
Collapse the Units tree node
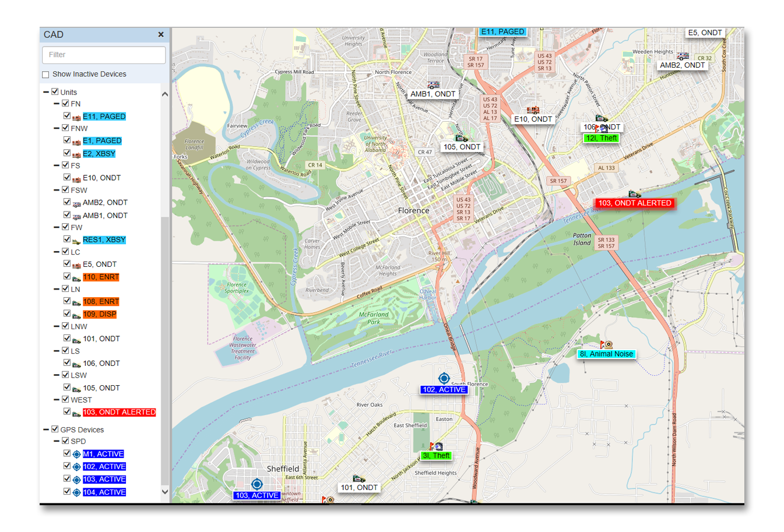click(45, 92)
